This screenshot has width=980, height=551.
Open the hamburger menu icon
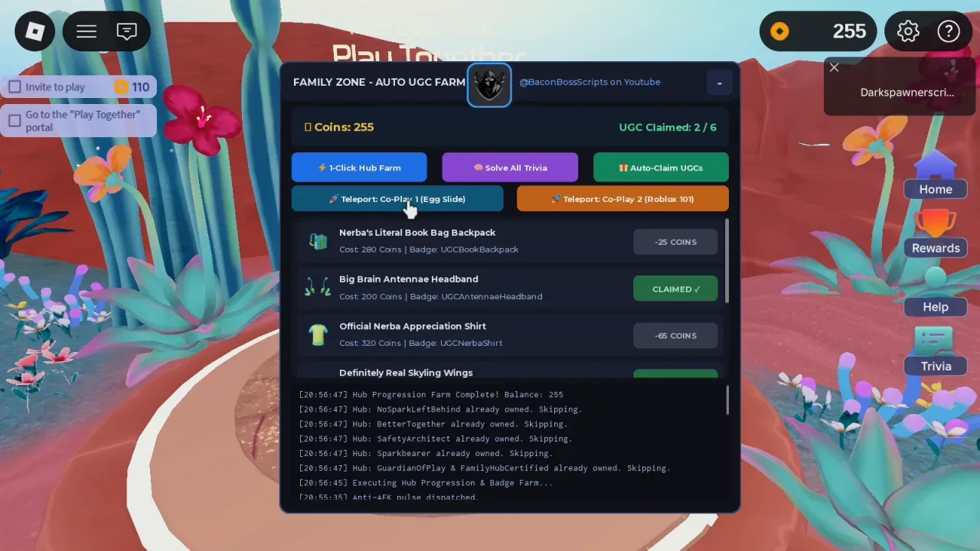point(87,31)
